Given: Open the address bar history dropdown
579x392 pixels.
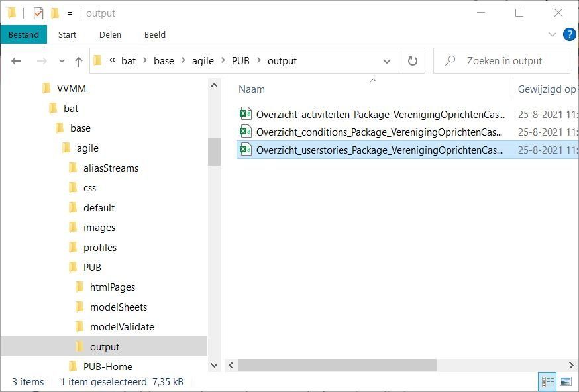Looking at the screenshot, I should pos(387,61).
